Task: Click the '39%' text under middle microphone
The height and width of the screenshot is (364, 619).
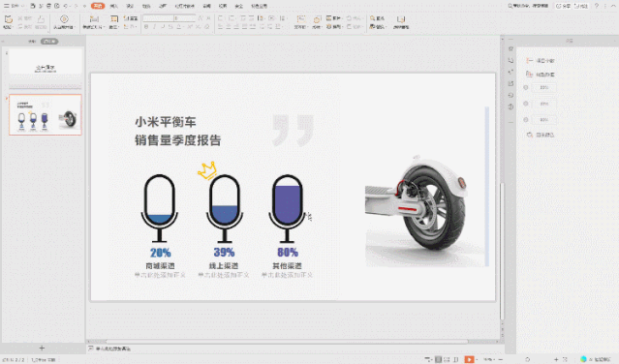Action: pos(224,252)
